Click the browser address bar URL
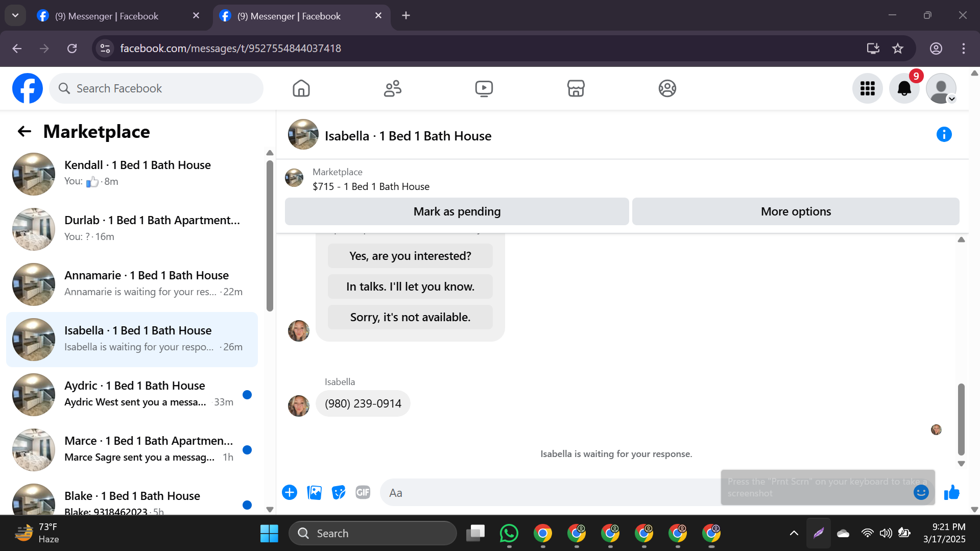This screenshot has width=980, height=551. (230, 49)
